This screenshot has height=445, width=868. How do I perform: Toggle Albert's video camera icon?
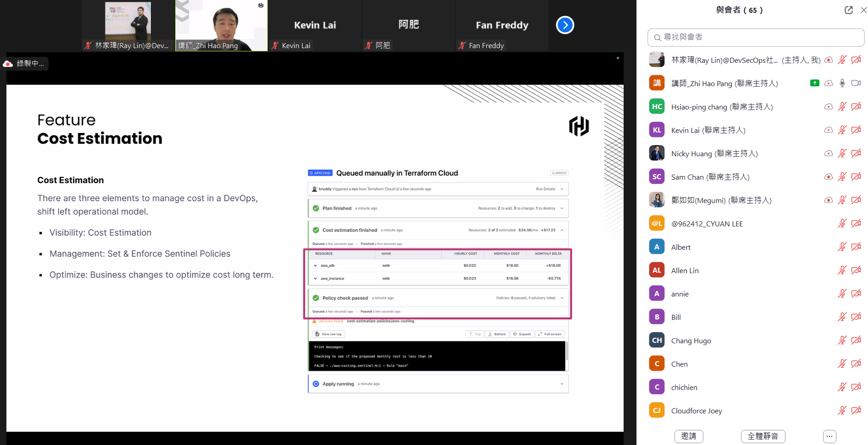pos(856,247)
